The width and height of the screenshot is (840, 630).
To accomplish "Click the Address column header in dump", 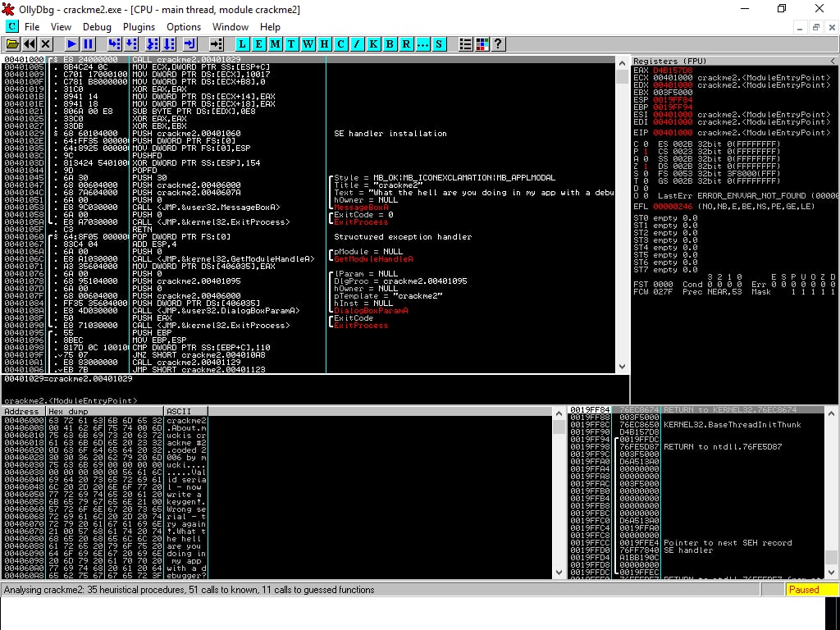I will (x=23, y=412).
